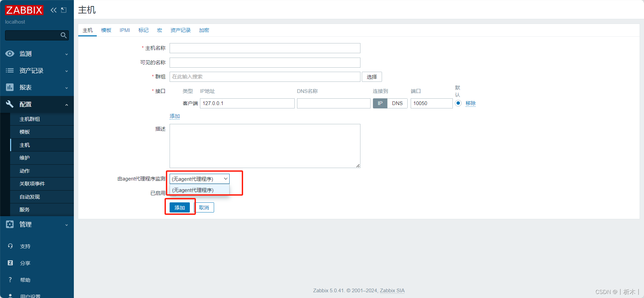The image size is (644, 298).
Task: Select 主机 in configuration sidebar
Action: pos(42,145)
